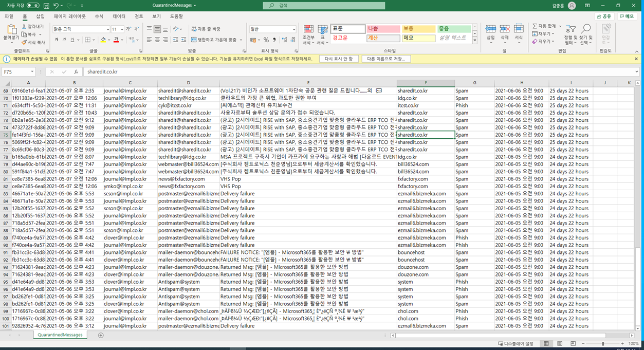Open 서식 cell format menu

coord(519,34)
